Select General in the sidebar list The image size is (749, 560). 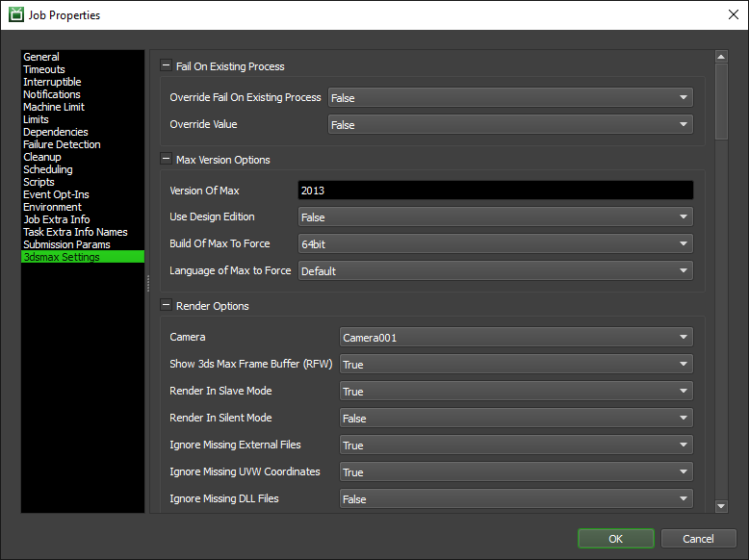point(41,57)
